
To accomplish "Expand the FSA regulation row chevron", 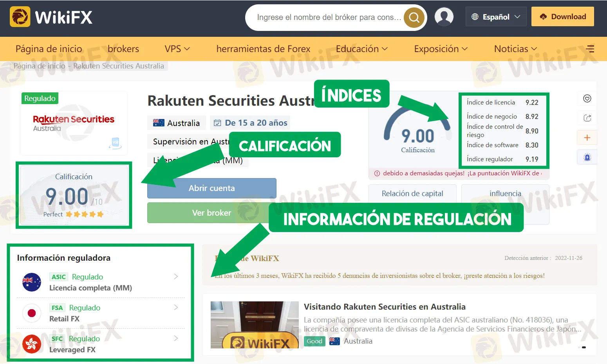I will [x=176, y=307].
